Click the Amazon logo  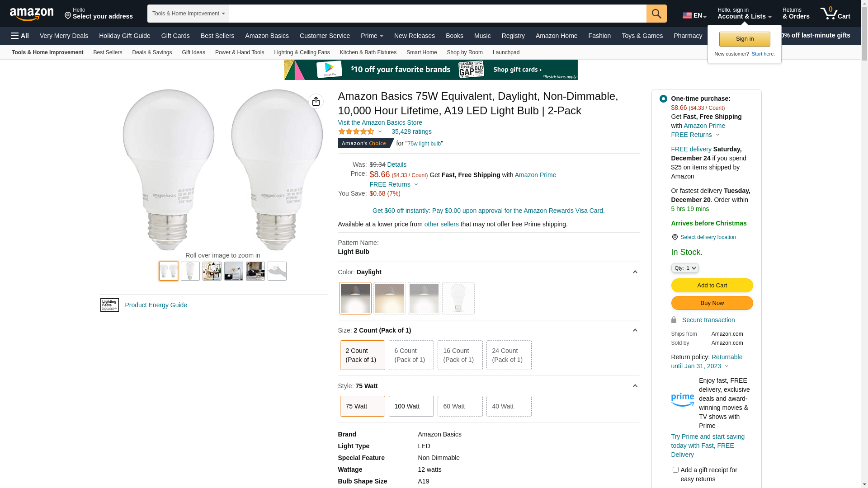coord(32,14)
